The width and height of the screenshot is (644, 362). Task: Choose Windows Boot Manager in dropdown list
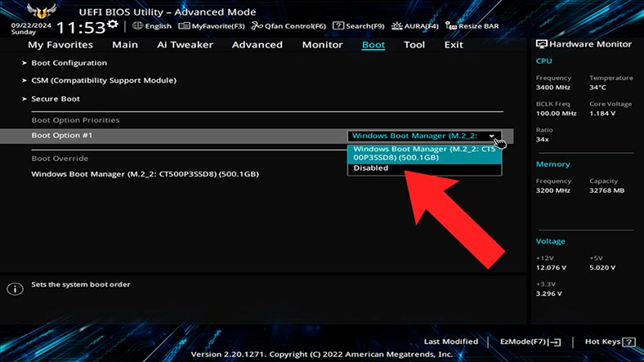424,154
